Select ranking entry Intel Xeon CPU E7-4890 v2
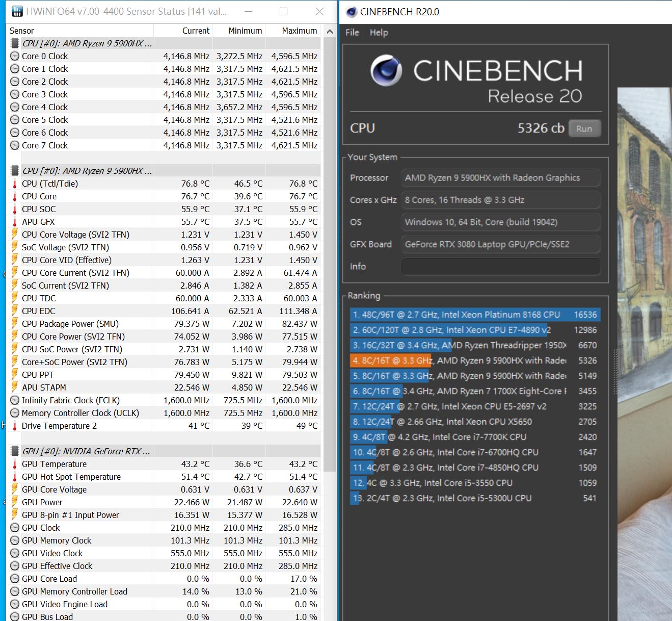672x621 pixels. tap(475, 330)
